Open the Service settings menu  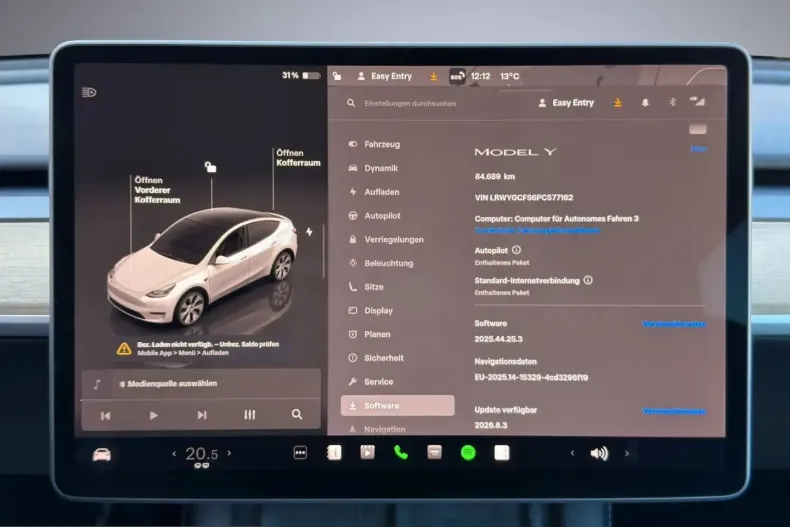pos(370,381)
